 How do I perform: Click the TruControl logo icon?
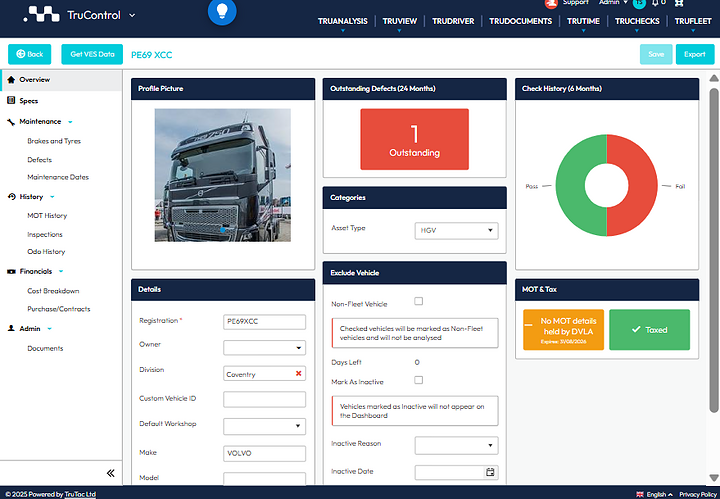coord(42,15)
